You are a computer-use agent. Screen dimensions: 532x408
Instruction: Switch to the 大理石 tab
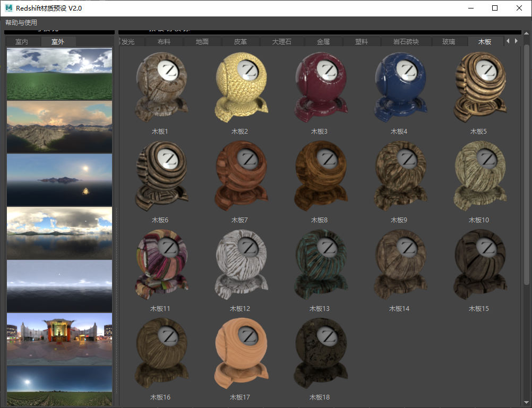pos(281,41)
